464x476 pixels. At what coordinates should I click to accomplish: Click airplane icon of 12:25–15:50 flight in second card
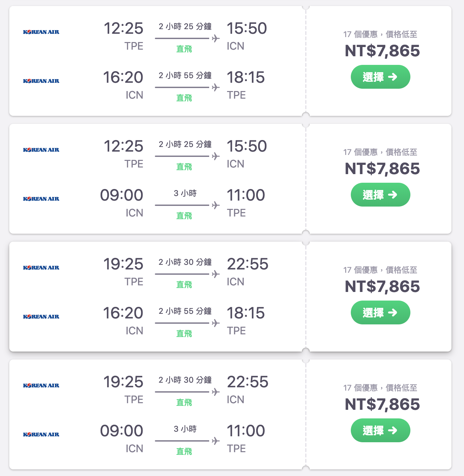[x=216, y=156]
